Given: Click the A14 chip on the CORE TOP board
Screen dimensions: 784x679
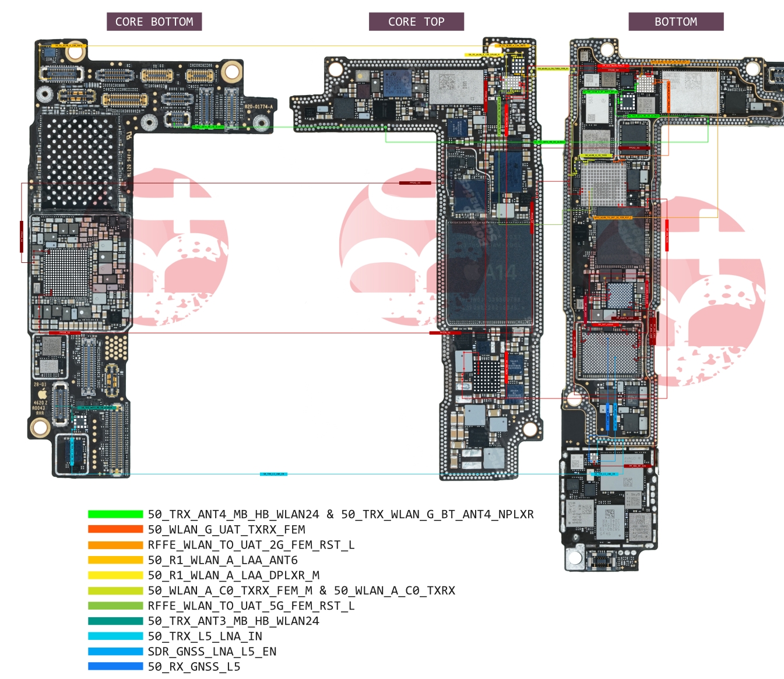Looking at the screenshot, I should point(490,272).
